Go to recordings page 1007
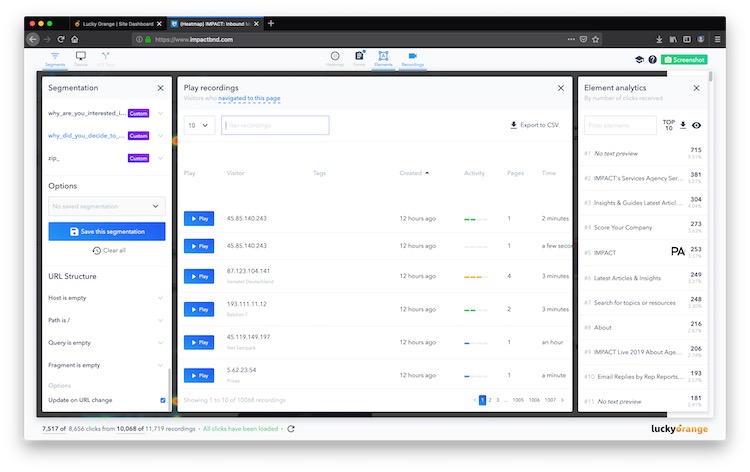 (550, 400)
